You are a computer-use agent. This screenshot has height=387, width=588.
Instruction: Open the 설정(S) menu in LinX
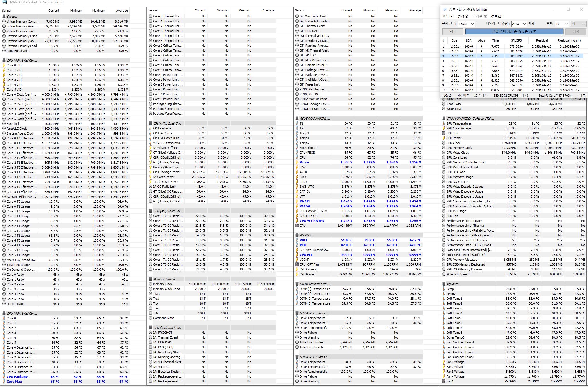tap(463, 17)
